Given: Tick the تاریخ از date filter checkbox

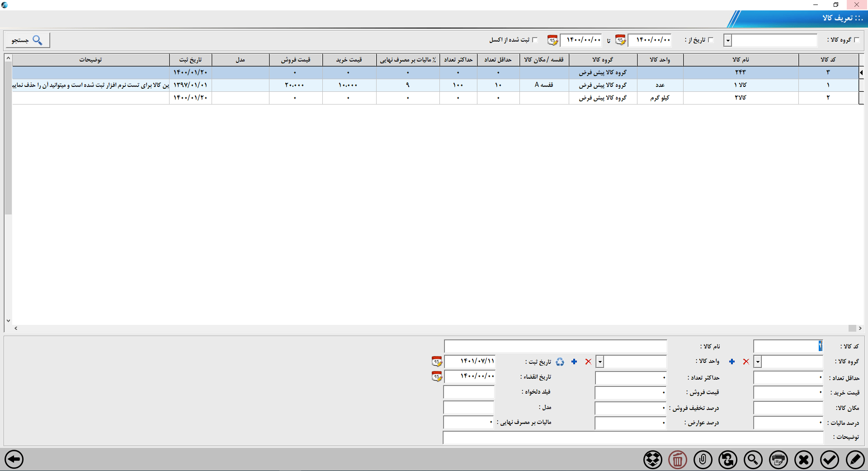Looking at the screenshot, I should (x=711, y=40).
